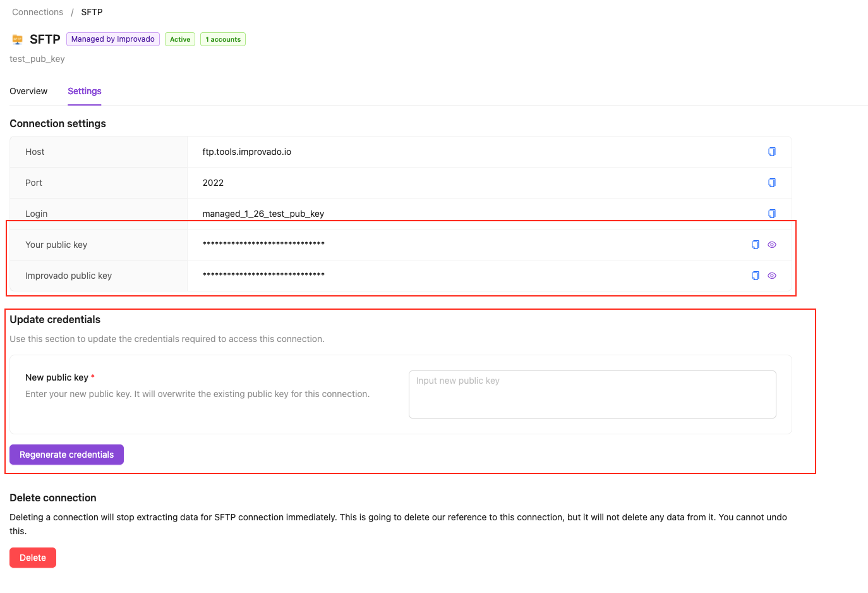The image size is (868, 593).
Task: Click the Active status badge
Action: click(x=180, y=39)
